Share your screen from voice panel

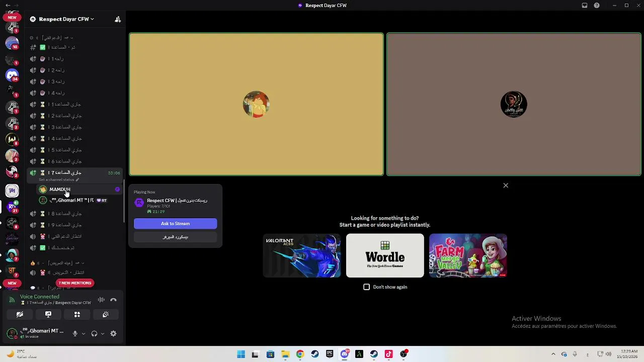coord(48,314)
